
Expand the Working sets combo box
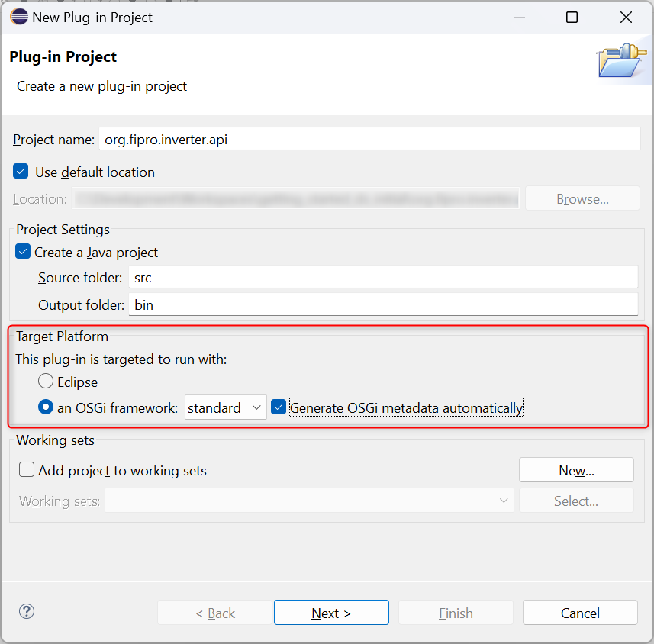tap(309, 501)
